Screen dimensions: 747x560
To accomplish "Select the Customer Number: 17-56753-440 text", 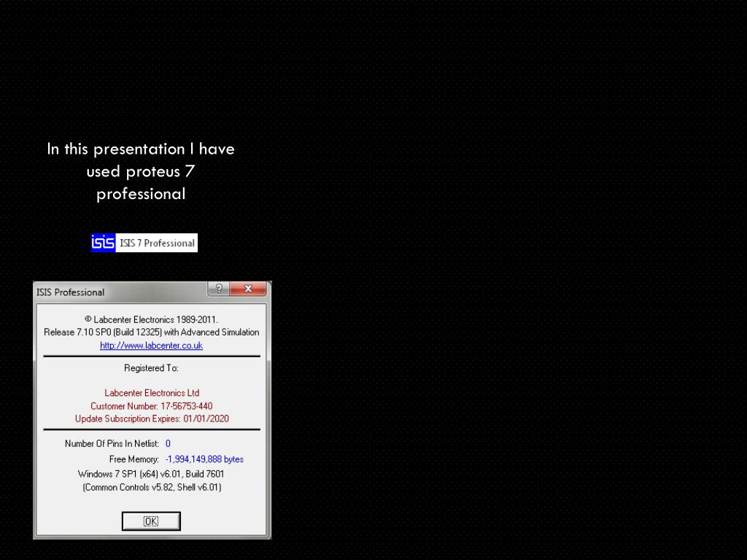I will [x=152, y=406].
